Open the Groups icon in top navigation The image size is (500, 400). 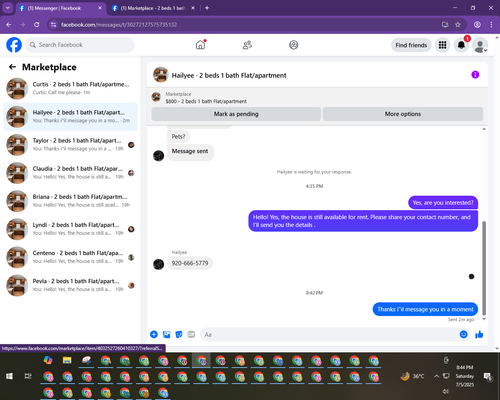coord(293,45)
